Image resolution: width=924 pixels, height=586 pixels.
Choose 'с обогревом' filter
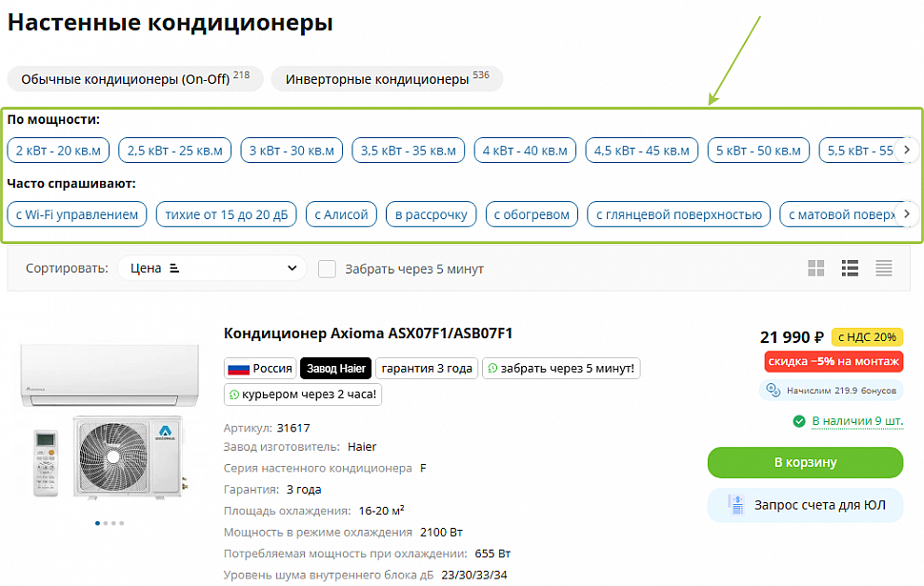[x=532, y=214]
